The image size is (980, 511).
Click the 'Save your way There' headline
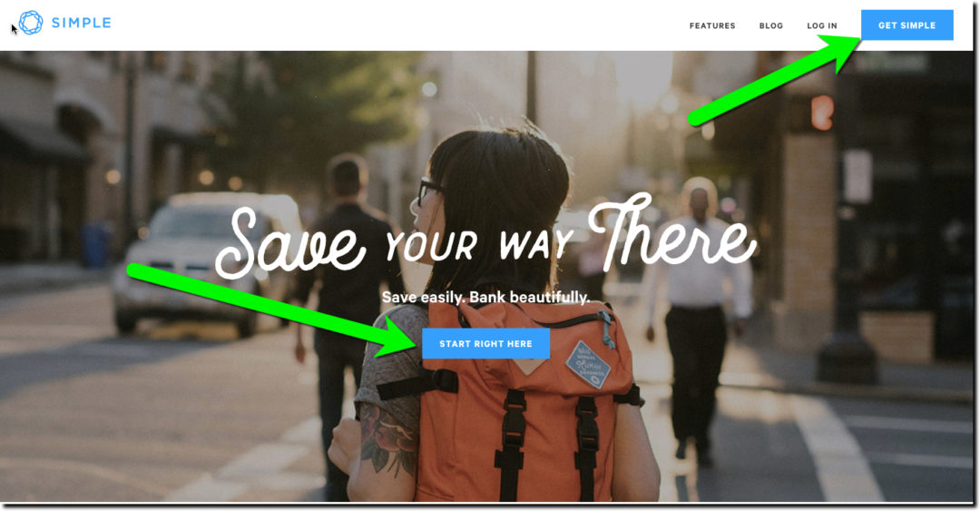click(x=485, y=238)
